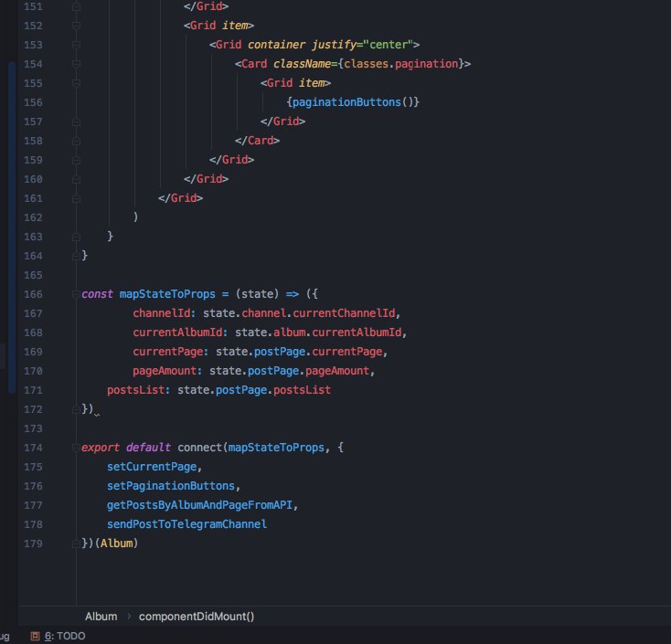Click the export keyword on line 174
This screenshot has width=671, height=644.
point(101,448)
